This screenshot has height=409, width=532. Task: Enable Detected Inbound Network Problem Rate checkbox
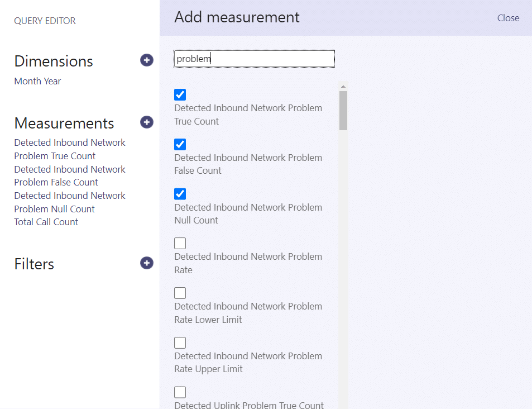(x=180, y=244)
